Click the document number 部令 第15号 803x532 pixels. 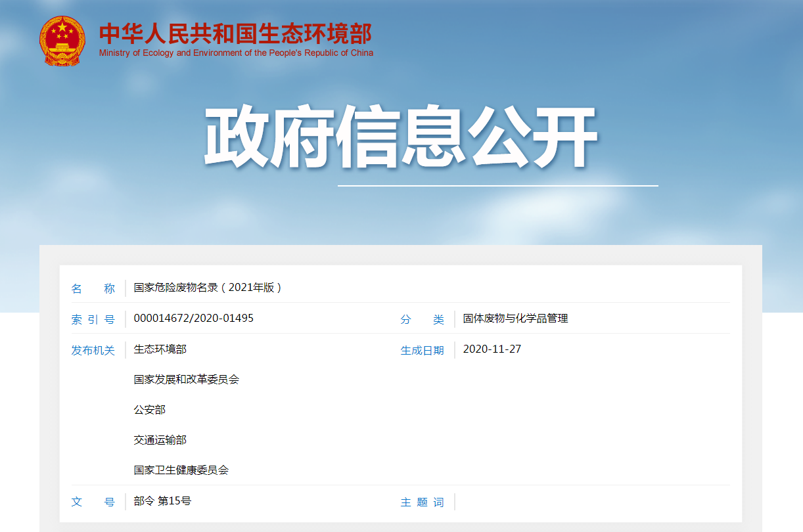pyautogui.click(x=162, y=501)
